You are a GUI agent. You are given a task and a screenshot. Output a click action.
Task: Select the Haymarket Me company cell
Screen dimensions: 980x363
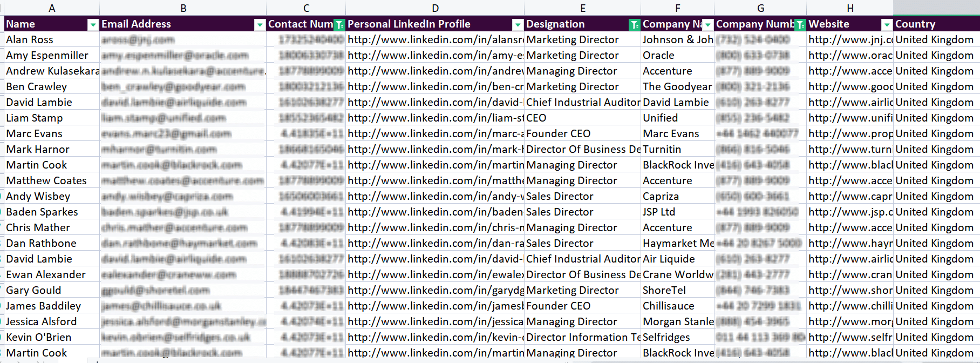point(678,243)
